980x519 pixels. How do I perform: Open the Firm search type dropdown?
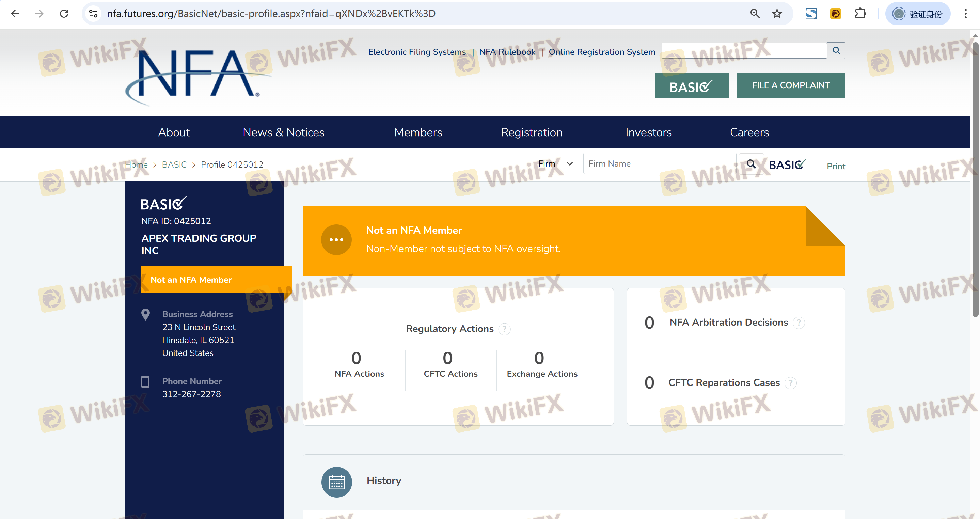click(x=556, y=164)
